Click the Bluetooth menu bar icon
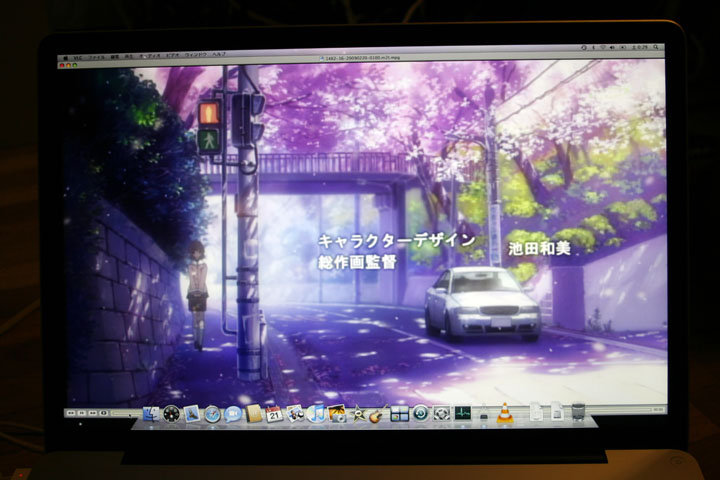Screen dimensions: 720x480 click(x=593, y=47)
